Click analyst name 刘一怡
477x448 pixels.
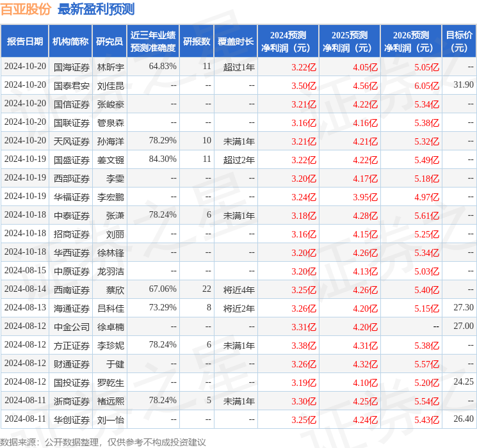click(110, 420)
